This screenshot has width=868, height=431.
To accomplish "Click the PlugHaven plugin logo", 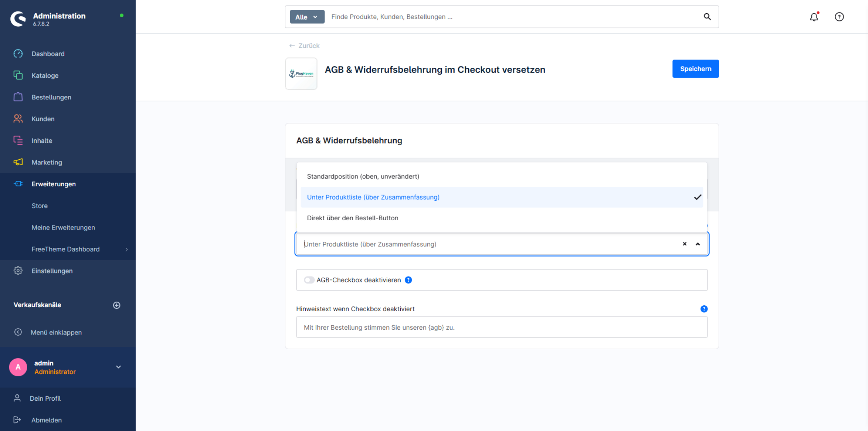I will pos(301,74).
